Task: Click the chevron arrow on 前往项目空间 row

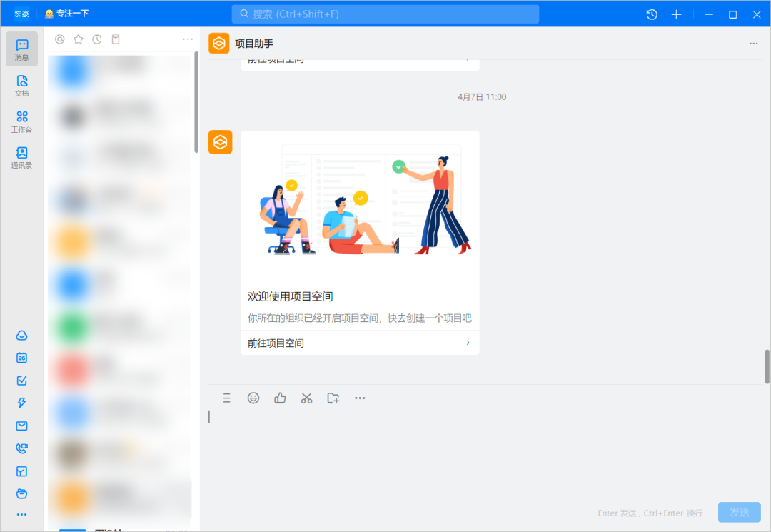Action: click(468, 343)
